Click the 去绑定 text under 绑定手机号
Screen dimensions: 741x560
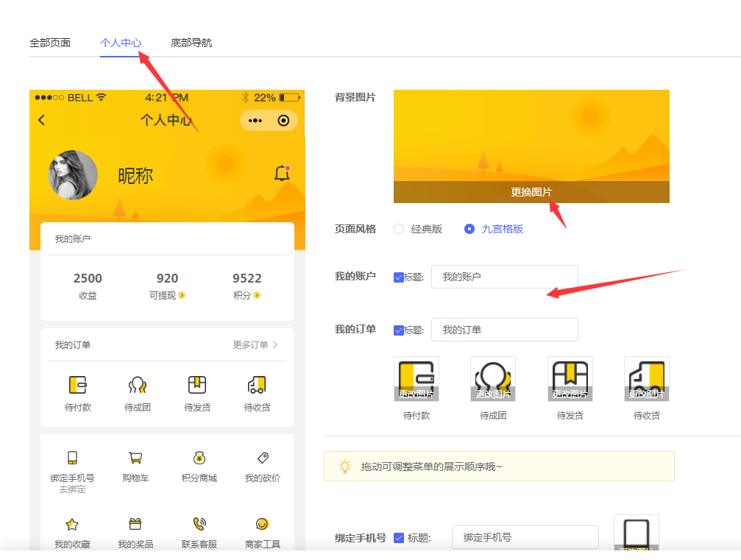(x=72, y=489)
